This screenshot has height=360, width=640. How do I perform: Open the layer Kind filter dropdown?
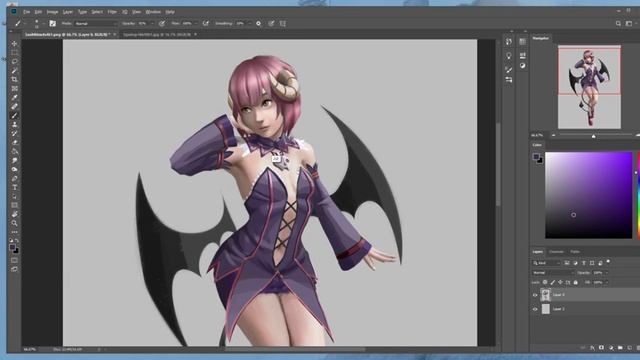pos(547,263)
